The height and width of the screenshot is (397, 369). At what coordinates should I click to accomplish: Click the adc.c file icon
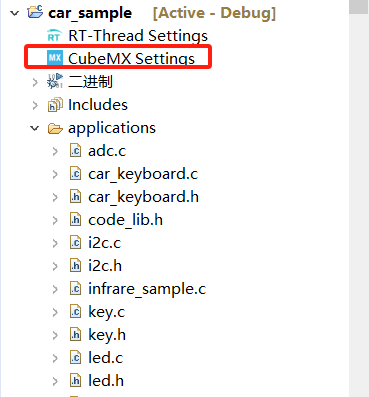(x=75, y=151)
